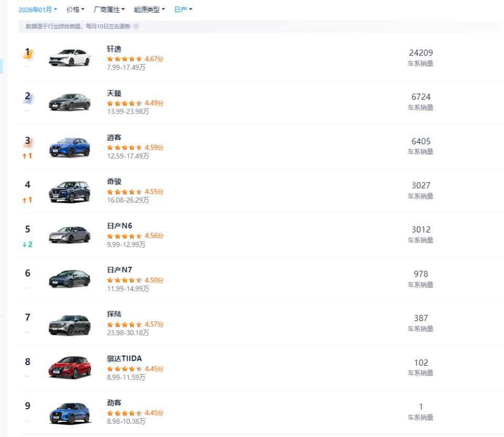Click the 骐达TIIDA car thumbnail image
This screenshot has width=504, height=437.
[69, 368]
